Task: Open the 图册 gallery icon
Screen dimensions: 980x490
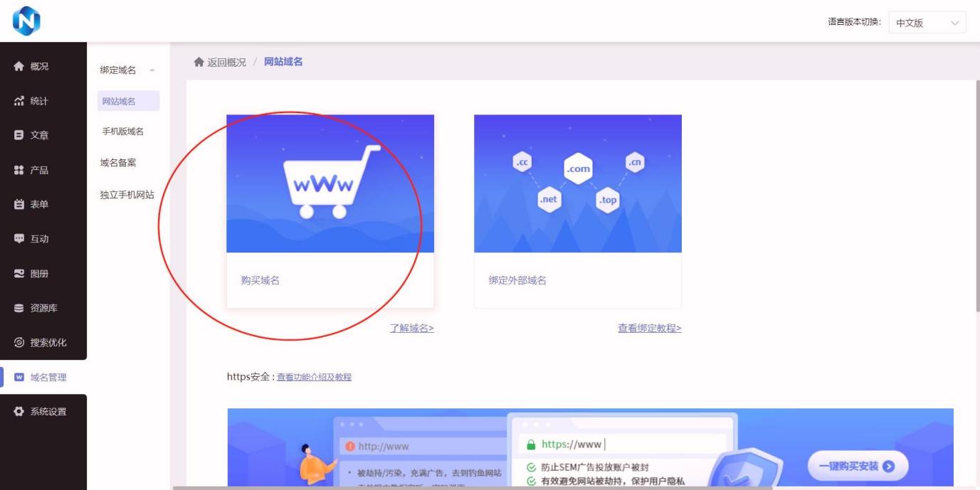Action: pos(19,273)
